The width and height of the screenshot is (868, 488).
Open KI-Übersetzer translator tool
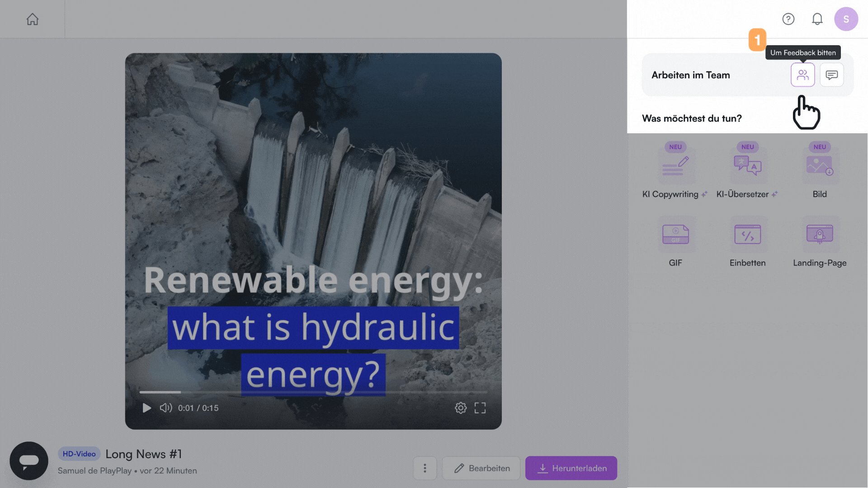[747, 166]
